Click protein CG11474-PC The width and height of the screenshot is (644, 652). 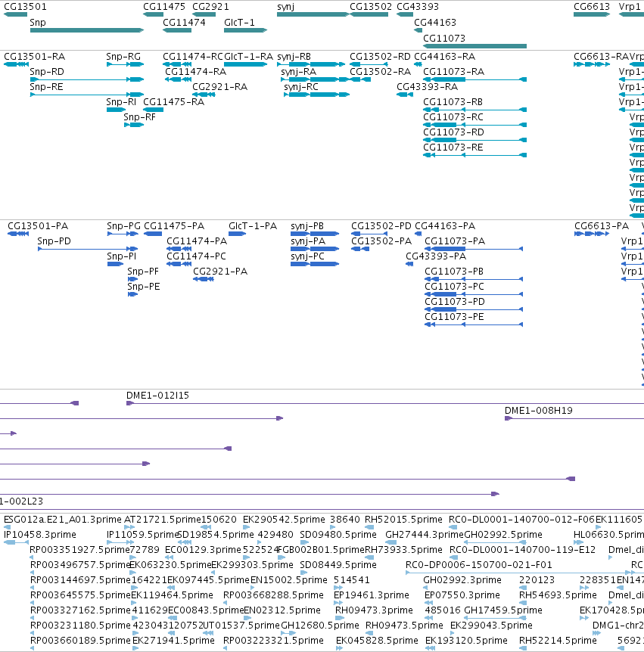click(x=179, y=264)
